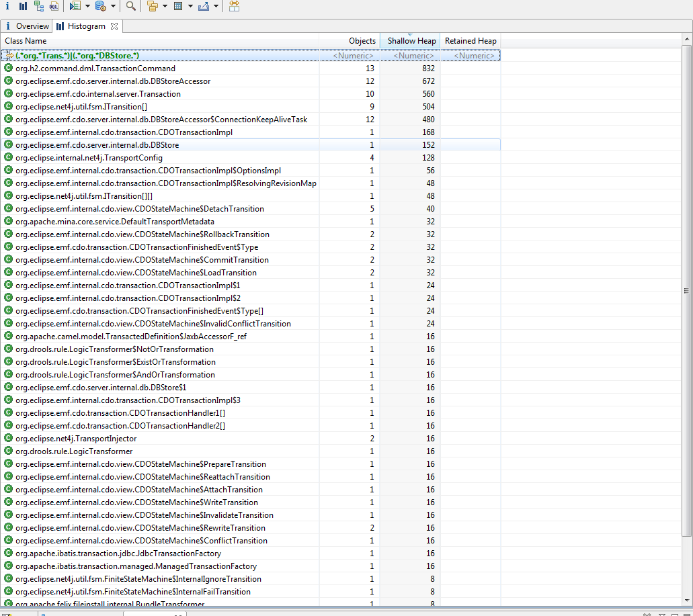Select the TransactedDefinition$JaxbAccessorF_ref row
This screenshot has width=693, height=616.
(251, 337)
